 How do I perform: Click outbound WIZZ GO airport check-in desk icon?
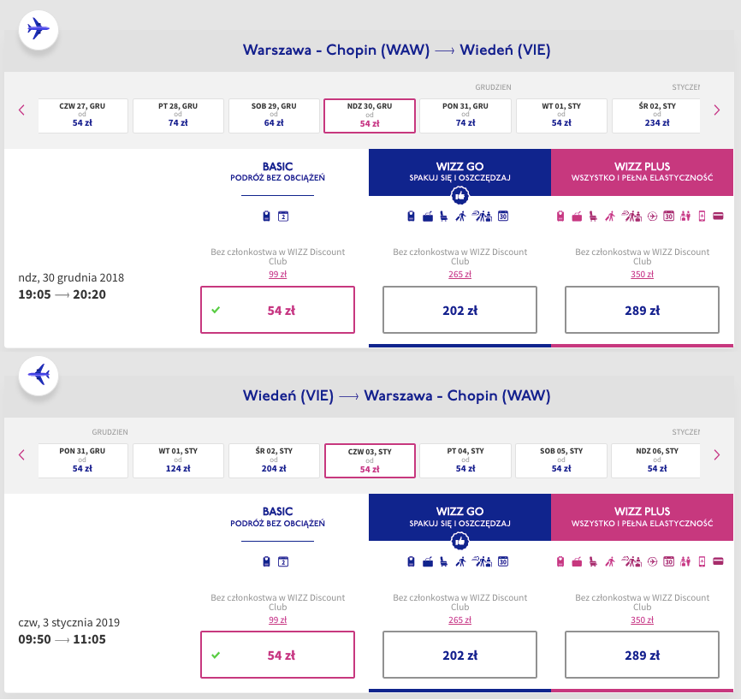click(482, 217)
